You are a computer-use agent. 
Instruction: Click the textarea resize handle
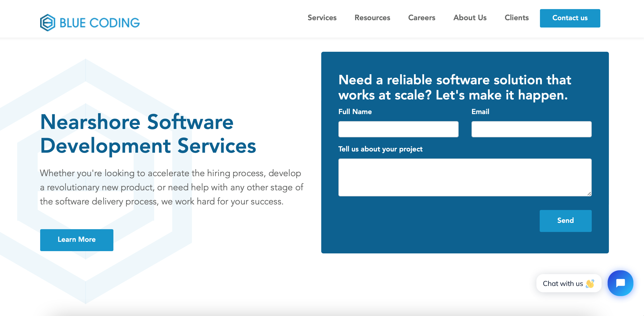tap(589, 193)
